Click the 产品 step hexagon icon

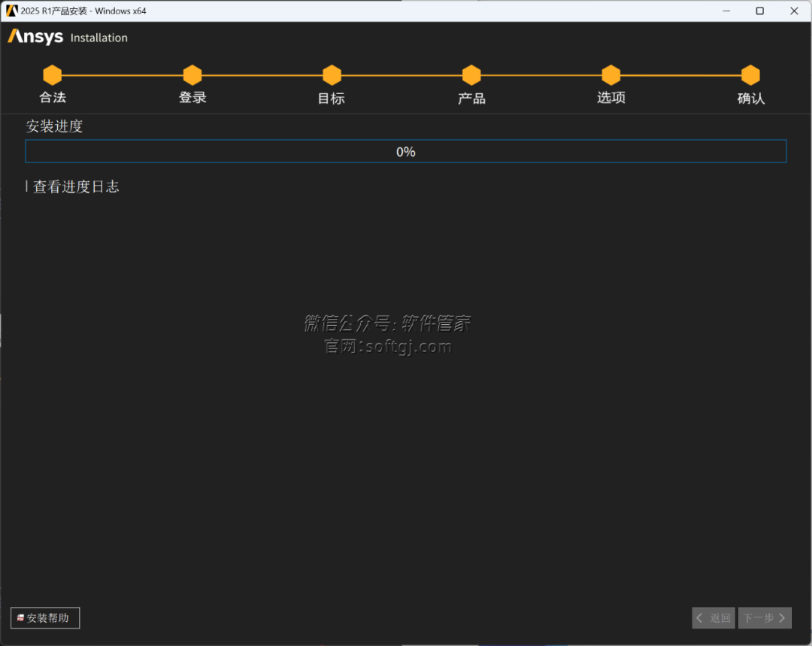[471, 75]
